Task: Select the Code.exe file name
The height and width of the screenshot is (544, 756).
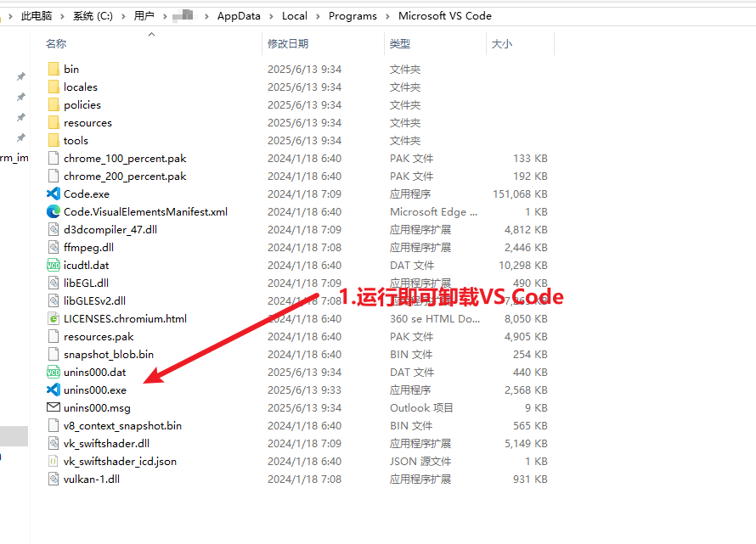Action: tap(87, 193)
